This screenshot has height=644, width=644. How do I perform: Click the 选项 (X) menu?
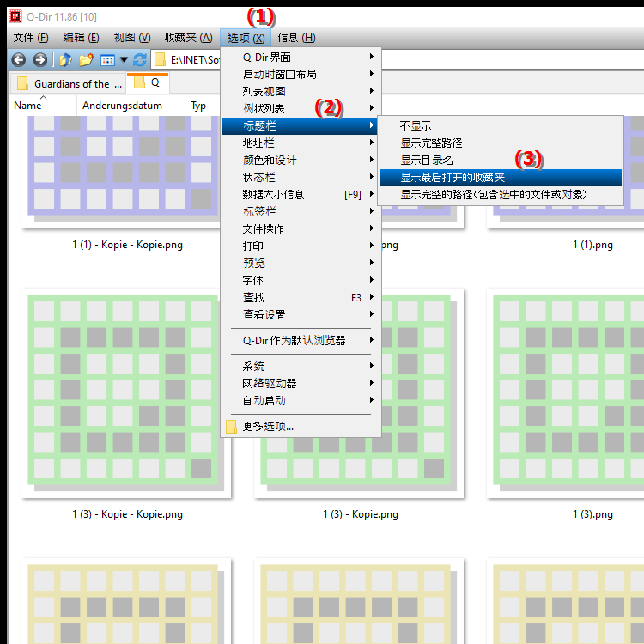(x=246, y=38)
